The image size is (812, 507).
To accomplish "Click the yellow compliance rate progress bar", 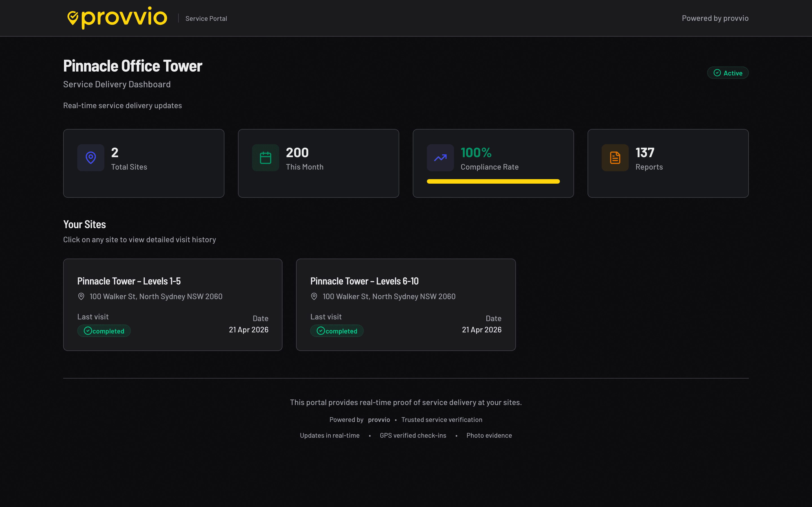I will 493,181.
